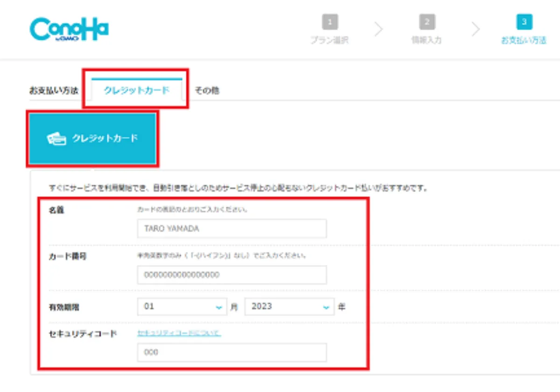
Task: Focus the 名義 field with TARO YAMADA
Action: coord(231,229)
